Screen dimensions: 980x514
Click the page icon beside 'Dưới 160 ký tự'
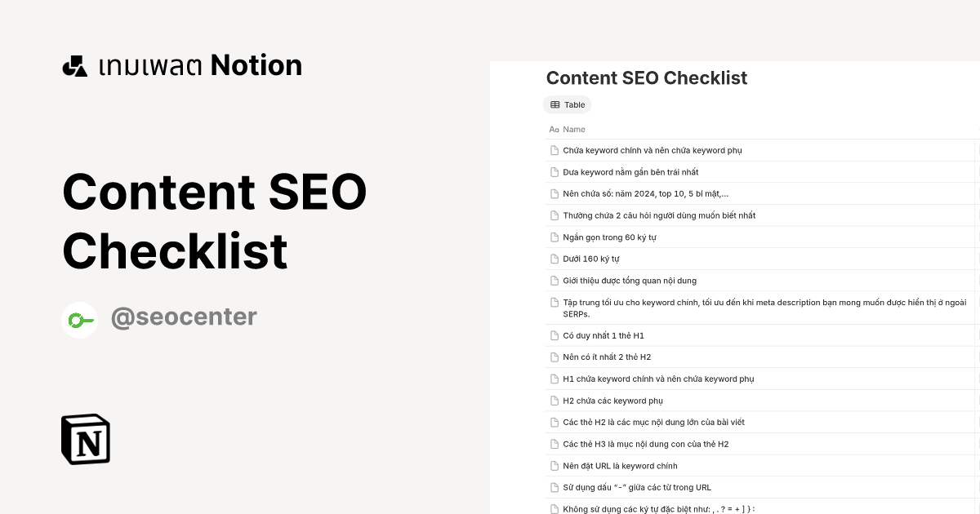coord(553,259)
